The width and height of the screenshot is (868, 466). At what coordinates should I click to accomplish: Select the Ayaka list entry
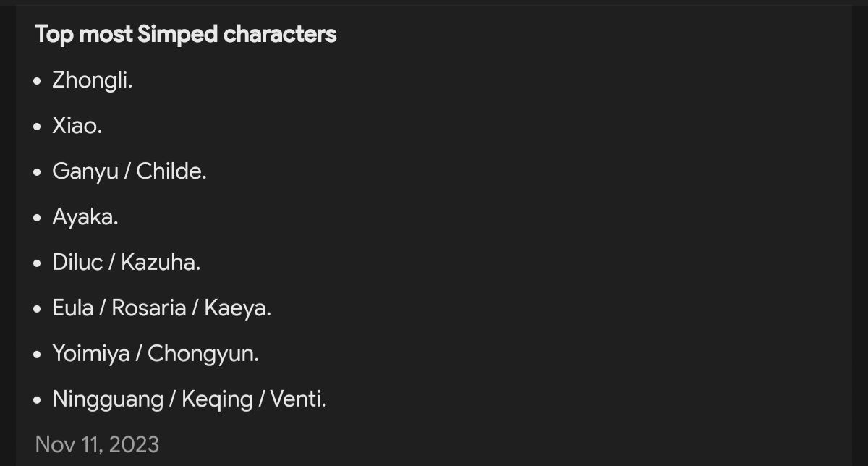(x=85, y=217)
